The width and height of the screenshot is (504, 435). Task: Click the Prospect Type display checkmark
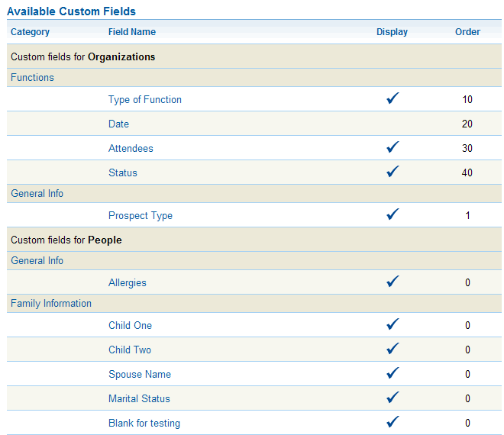(x=393, y=214)
